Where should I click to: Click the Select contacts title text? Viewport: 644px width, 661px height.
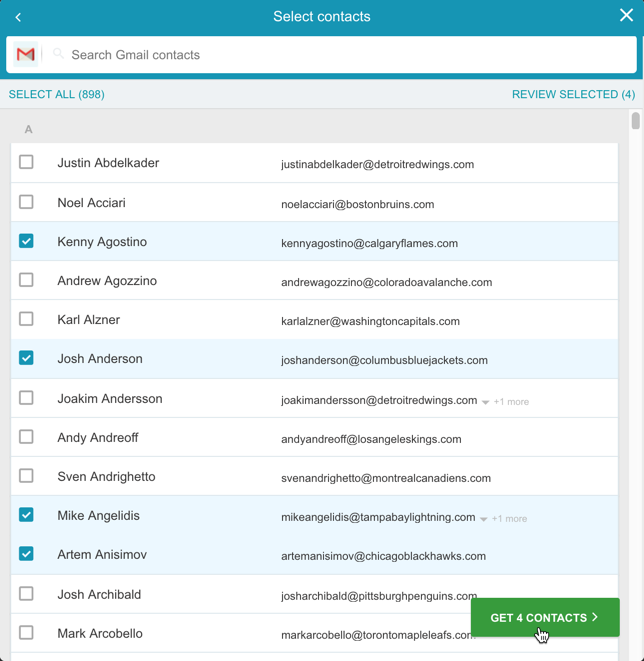click(x=322, y=16)
